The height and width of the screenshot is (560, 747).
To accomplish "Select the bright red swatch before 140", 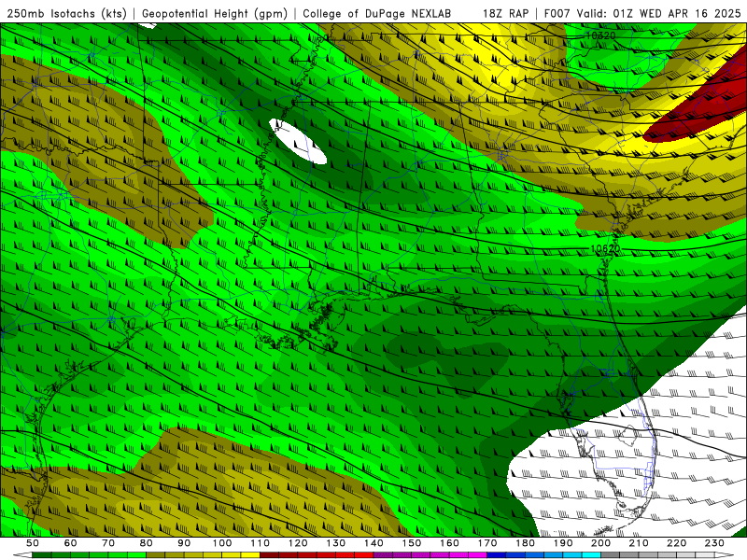I will 364,555.
